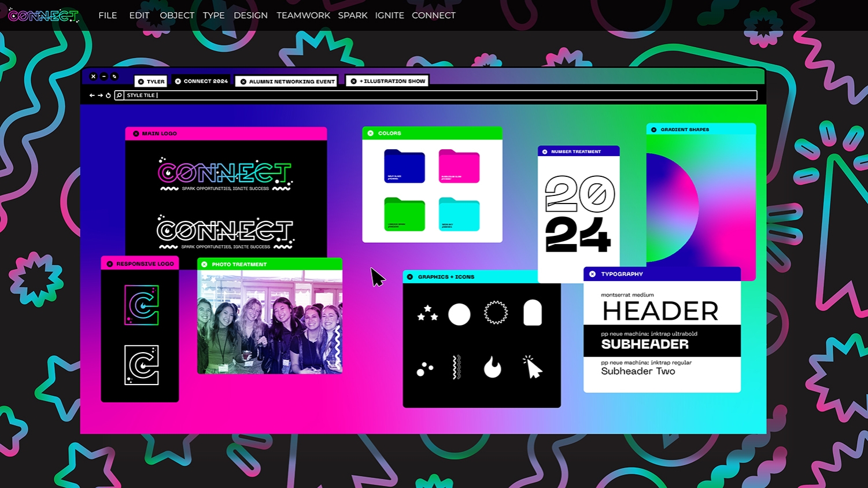Select the scalloped circle outline icon
This screenshot has height=488, width=868.
496,313
